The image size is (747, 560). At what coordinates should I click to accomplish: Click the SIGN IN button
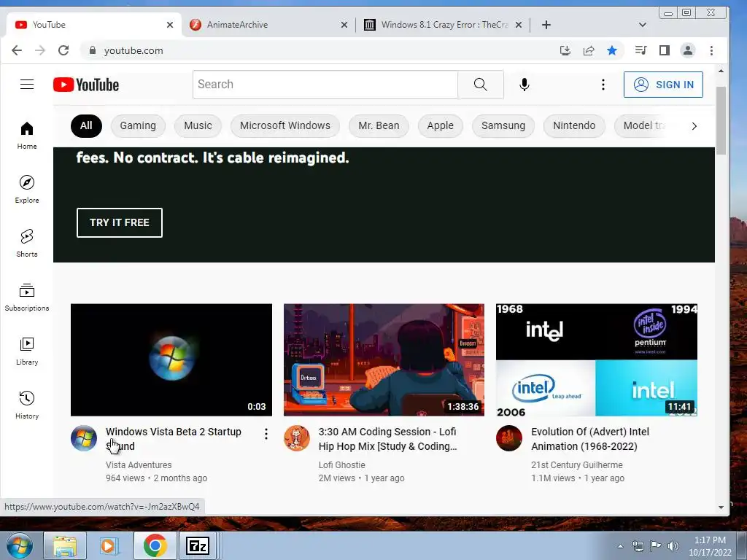pyautogui.click(x=663, y=85)
